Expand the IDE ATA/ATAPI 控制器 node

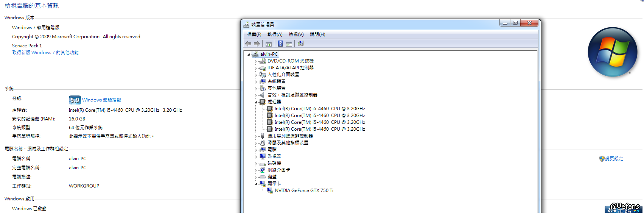[x=256, y=68]
